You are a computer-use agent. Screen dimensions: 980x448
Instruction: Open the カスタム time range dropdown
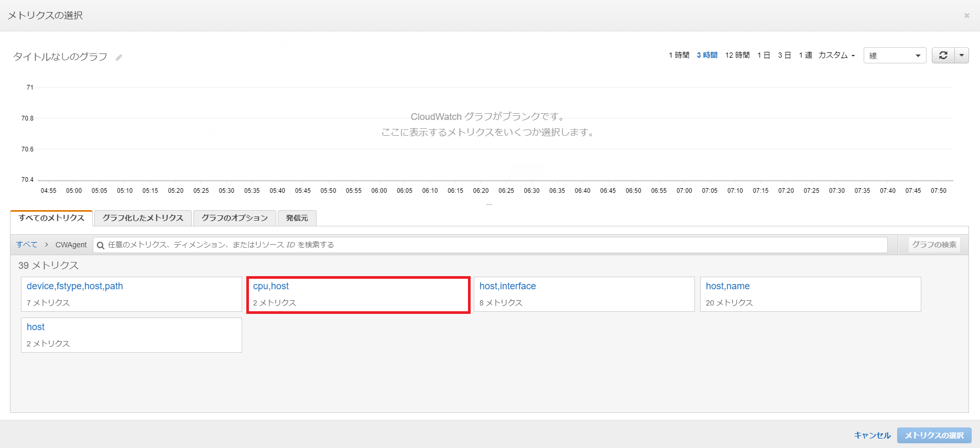836,55
